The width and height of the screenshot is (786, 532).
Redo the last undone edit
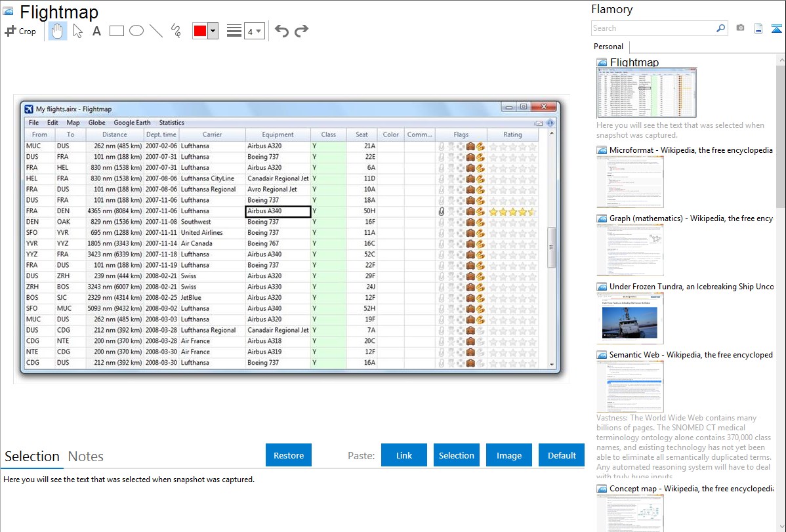[301, 31]
